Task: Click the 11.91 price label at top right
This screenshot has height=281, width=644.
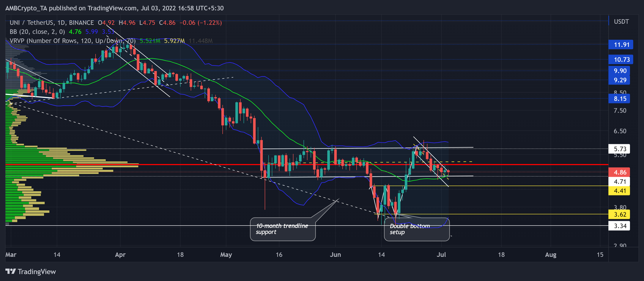Action: click(x=621, y=44)
